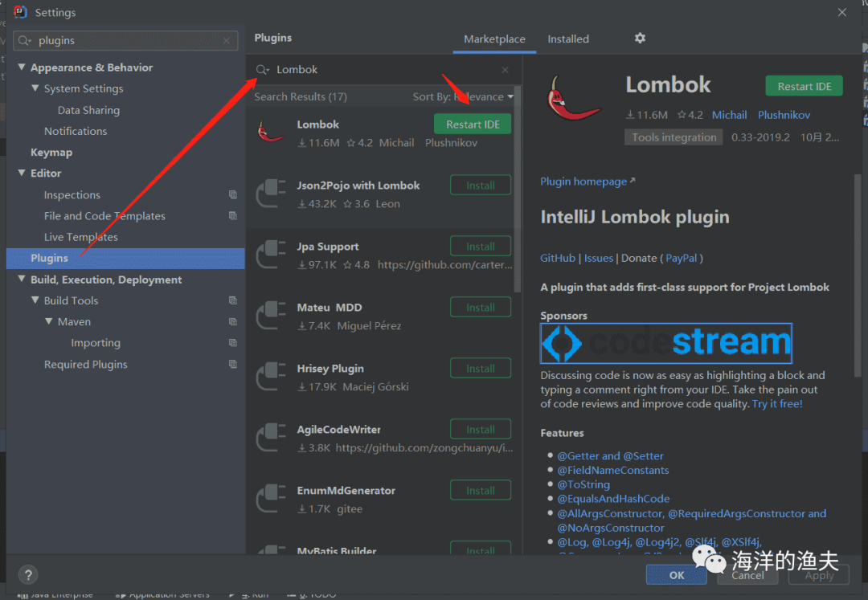Click the project-level icon beside Inspections

[233, 194]
